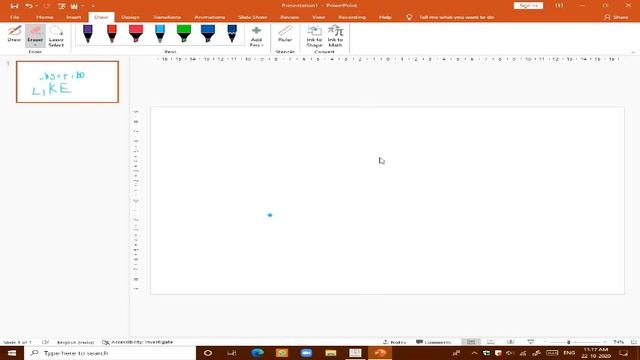Open the File menu

14,17
